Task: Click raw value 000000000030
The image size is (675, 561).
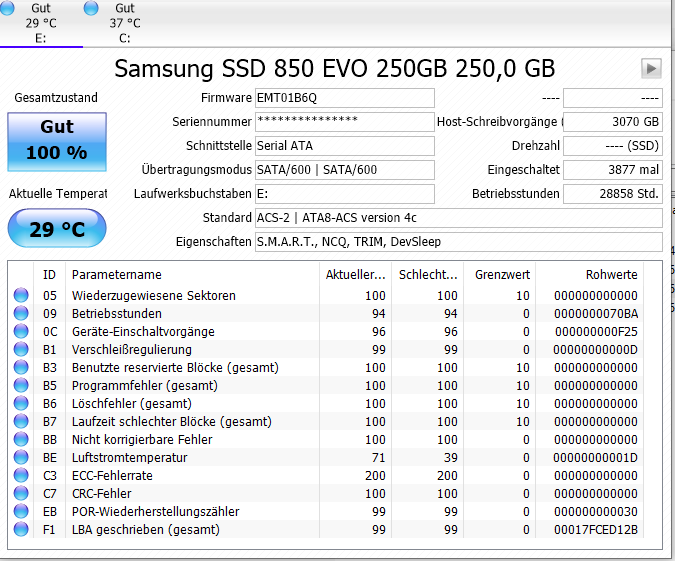Action: point(596,512)
